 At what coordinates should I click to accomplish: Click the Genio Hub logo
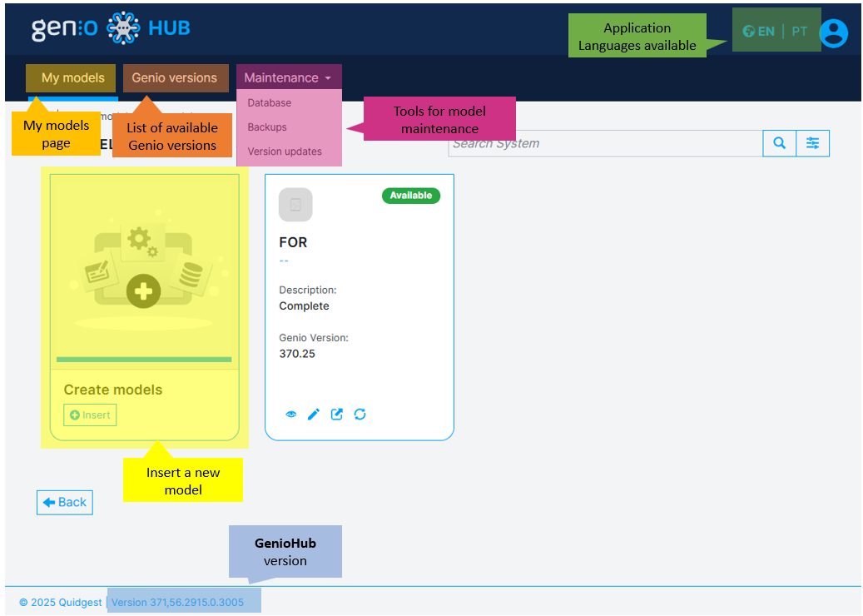click(111, 28)
